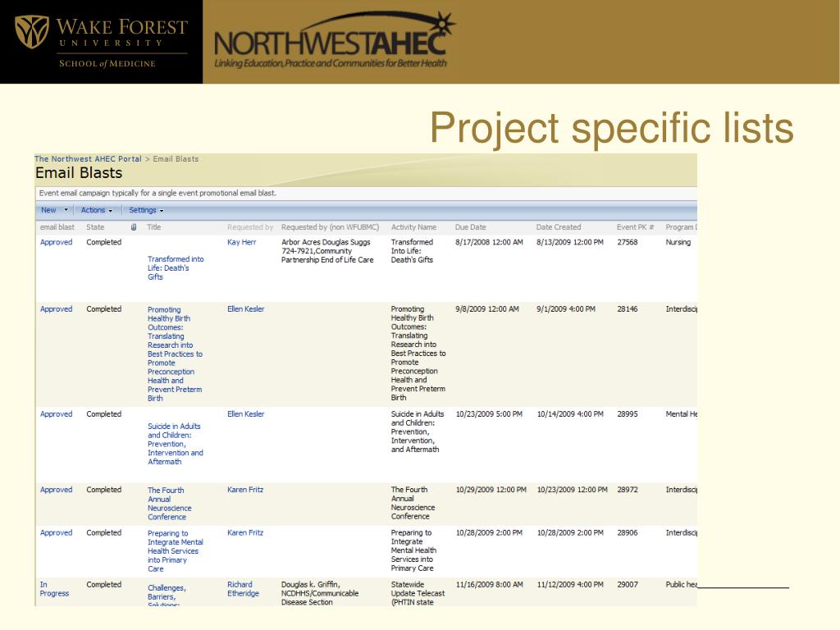Click Arbor Acres Douglas Suggs requester text

(327, 251)
